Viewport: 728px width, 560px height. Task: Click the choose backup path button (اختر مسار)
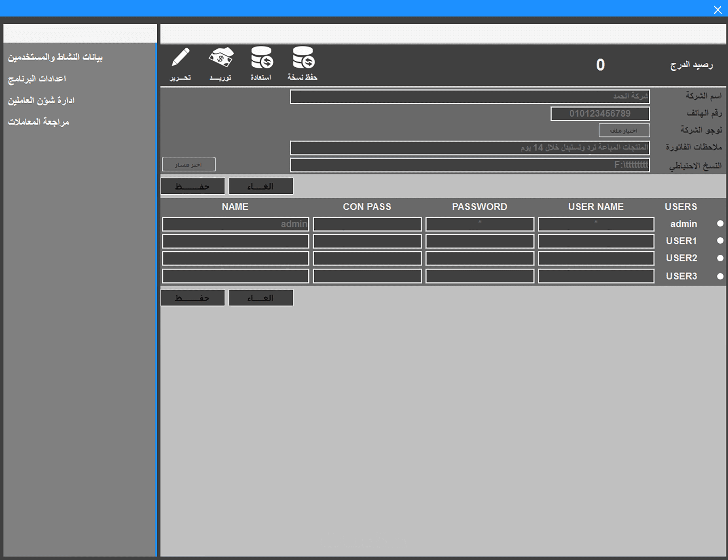tap(188, 164)
